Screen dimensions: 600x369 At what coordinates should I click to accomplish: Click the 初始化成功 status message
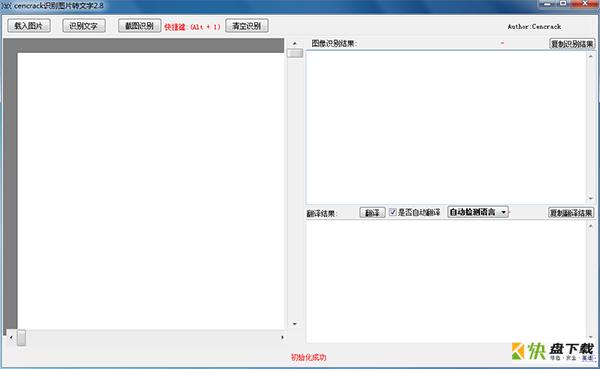pyautogui.click(x=308, y=357)
